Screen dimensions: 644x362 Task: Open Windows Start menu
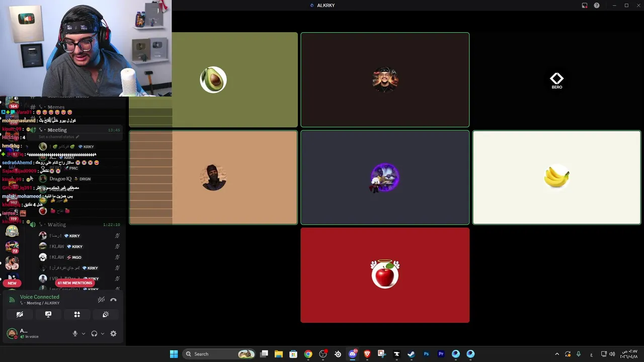pyautogui.click(x=174, y=354)
